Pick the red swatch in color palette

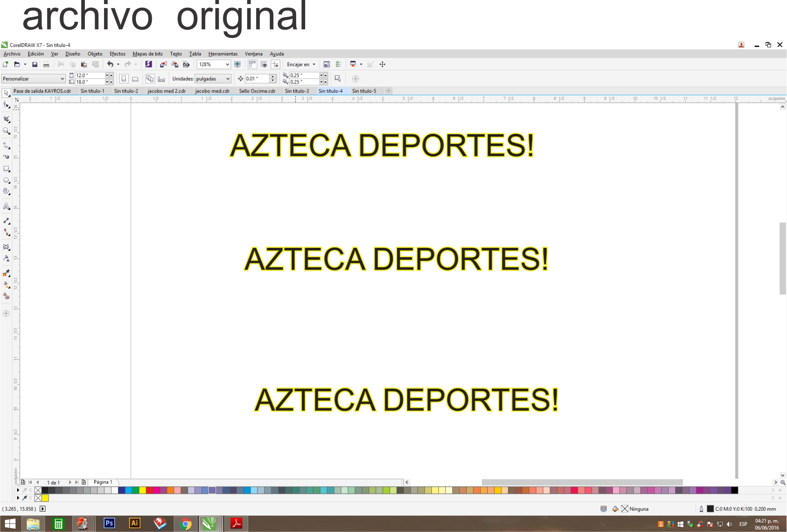click(149, 490)
